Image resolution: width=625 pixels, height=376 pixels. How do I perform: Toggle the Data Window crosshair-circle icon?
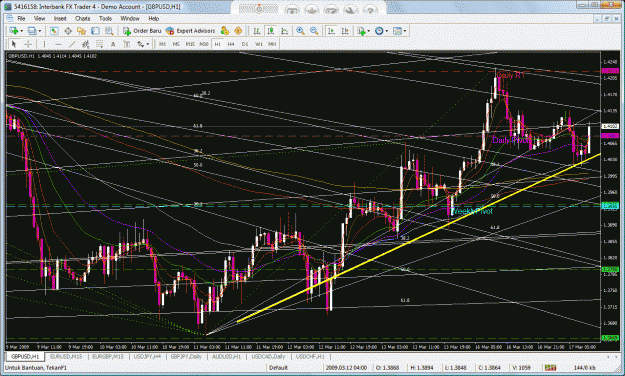tap(68, 31)
